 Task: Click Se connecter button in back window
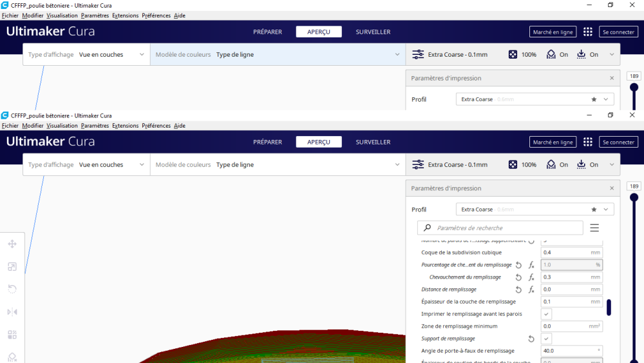(x=618, y=32)
